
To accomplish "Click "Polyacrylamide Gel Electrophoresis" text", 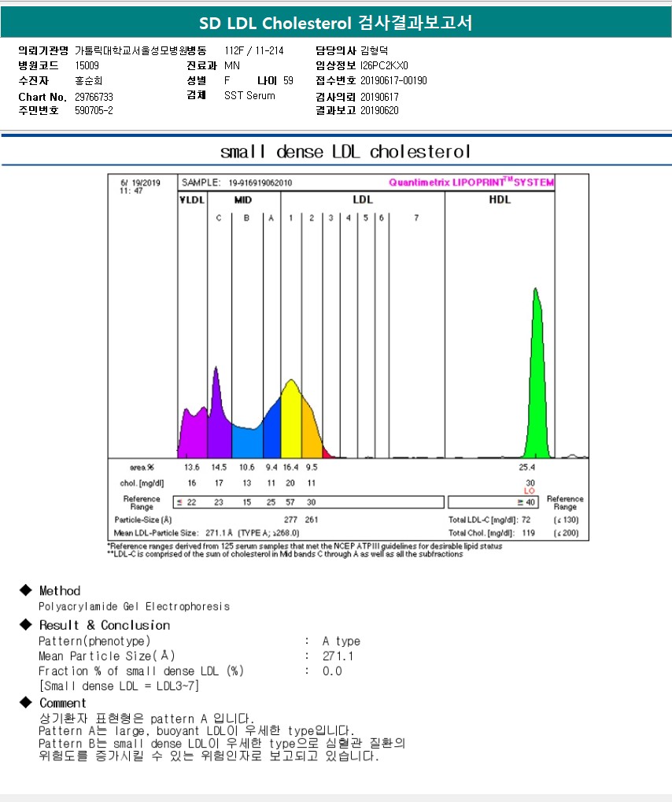I will click(134, 607).
